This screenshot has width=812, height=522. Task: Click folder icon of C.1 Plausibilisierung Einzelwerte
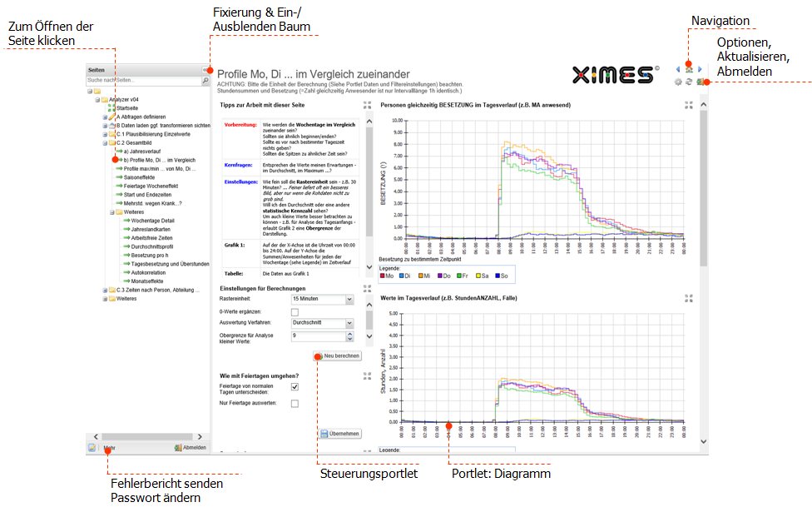pos(111,134)
